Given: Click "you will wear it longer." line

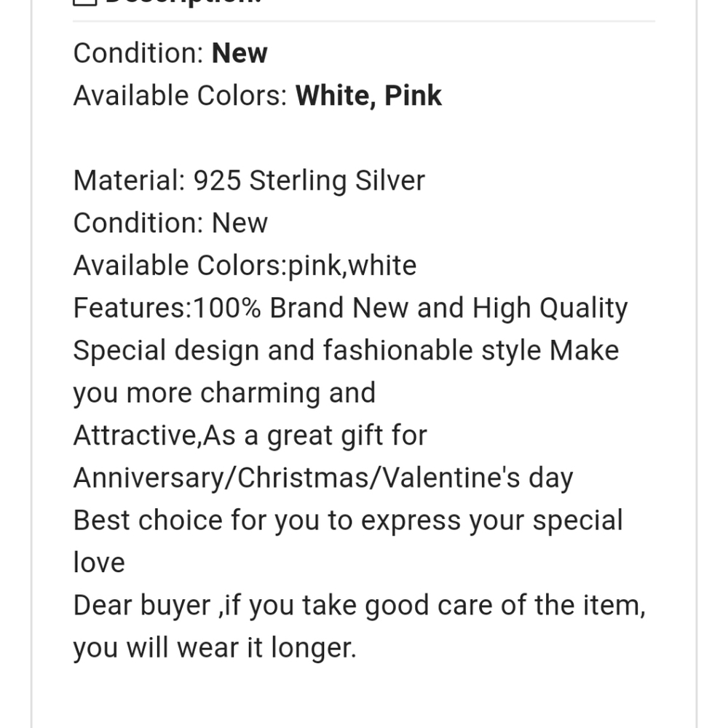Looking at the screenshot, I should pyautogui.click(x=215, y=648).
